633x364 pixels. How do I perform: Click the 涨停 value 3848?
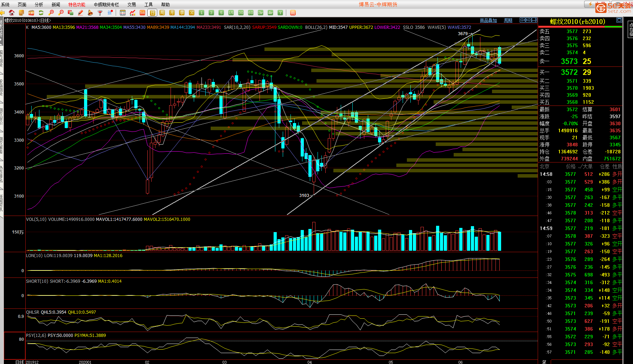click(x=572, y=145)
